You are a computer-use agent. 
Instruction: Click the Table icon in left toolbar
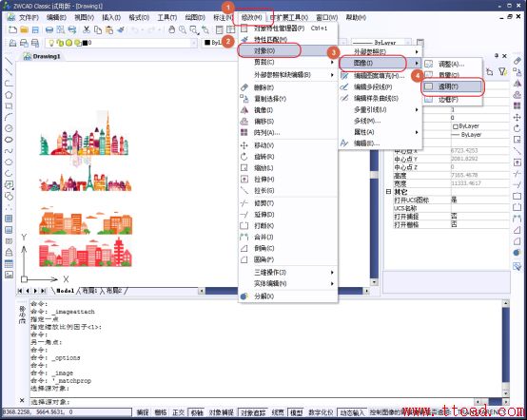coord(9,263)
